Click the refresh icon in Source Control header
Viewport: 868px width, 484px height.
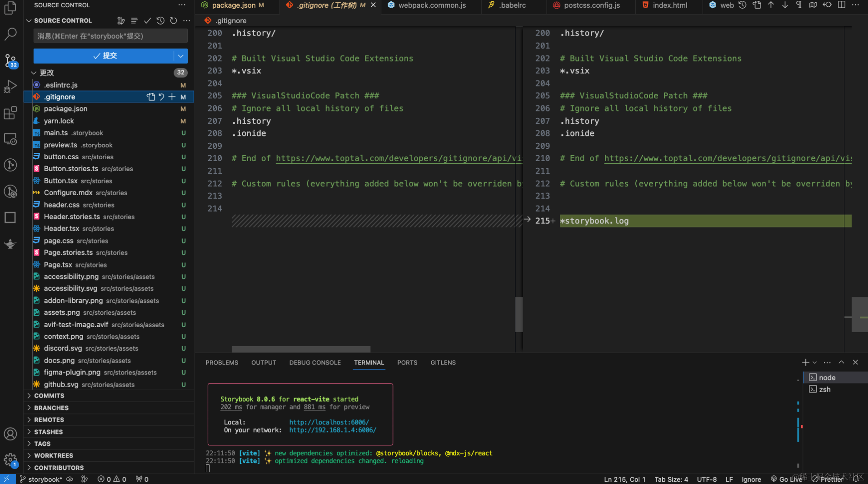coord(174,20)
